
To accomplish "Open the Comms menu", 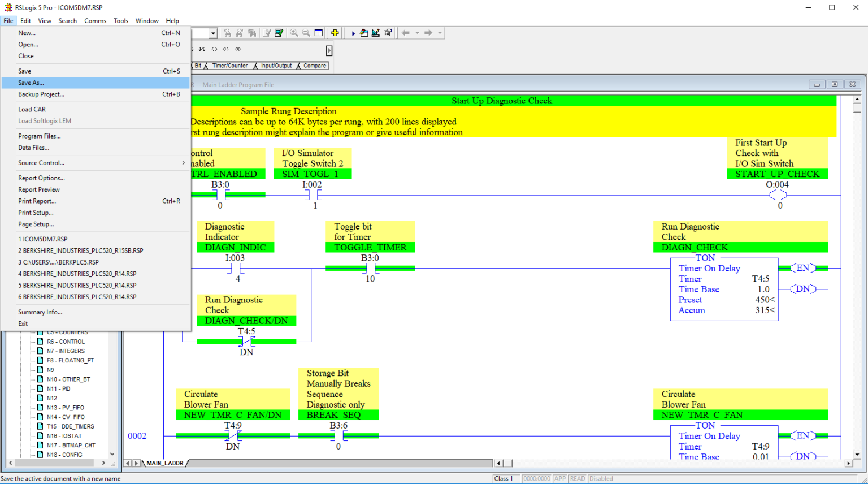I will click(x=95, y=21).
